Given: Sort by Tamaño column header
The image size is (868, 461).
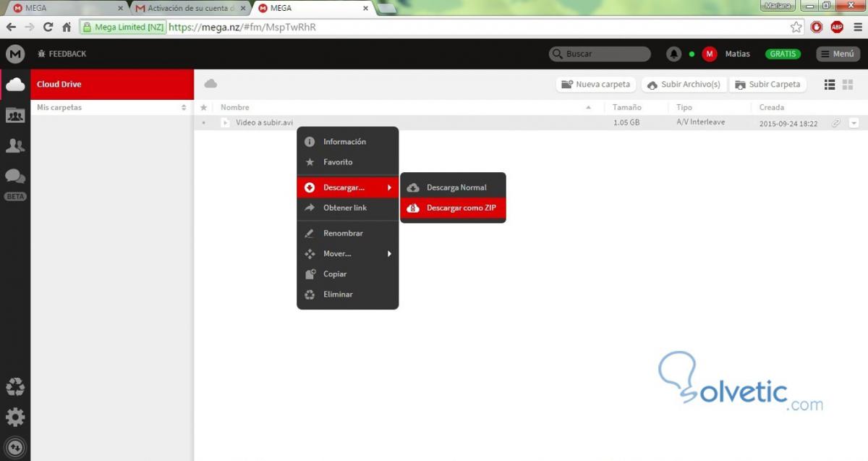Looking at the screenshot, I should point(627,107).
